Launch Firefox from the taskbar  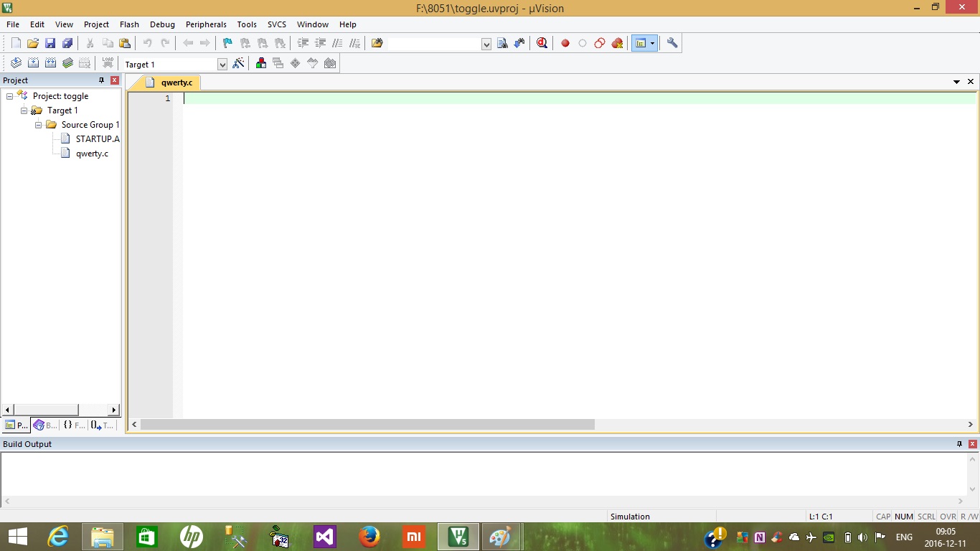coord(369,536)
